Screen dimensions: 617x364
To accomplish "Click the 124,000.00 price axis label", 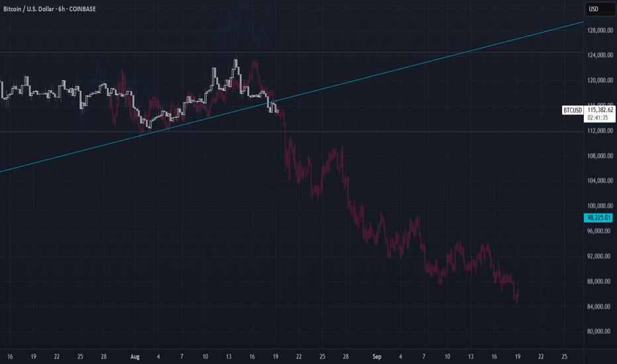I will 600,55.
